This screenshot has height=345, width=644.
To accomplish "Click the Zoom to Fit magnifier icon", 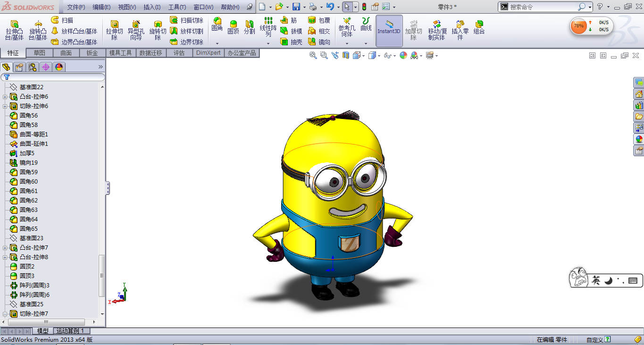I will [313, 55].
